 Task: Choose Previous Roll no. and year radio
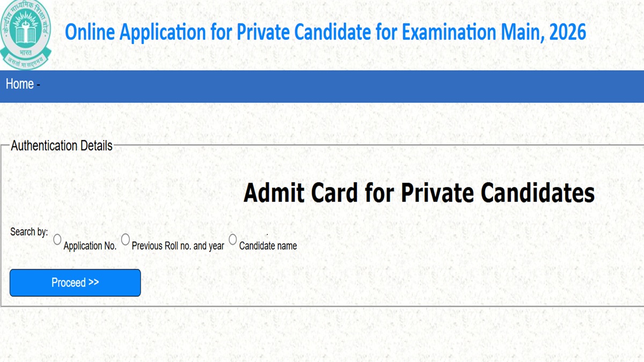(125, 239)
